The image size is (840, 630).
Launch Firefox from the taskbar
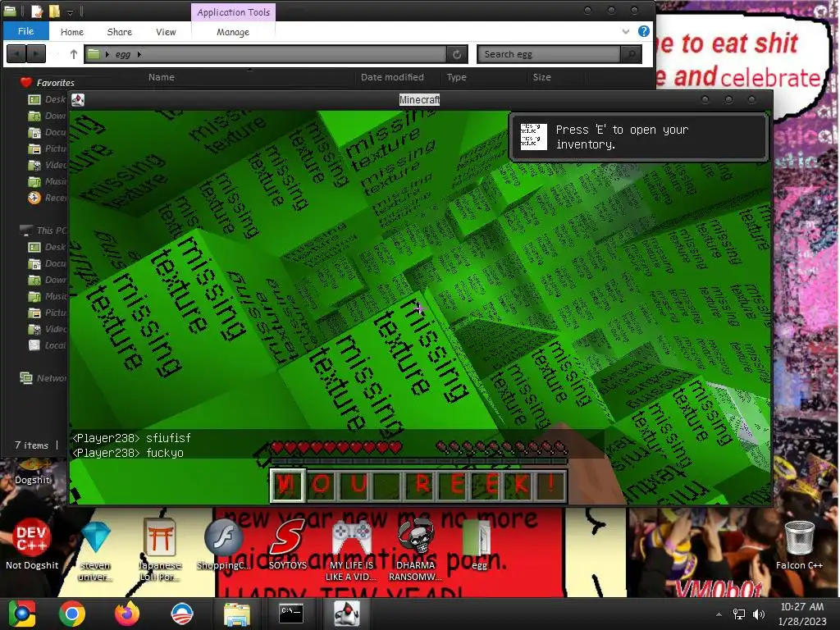127,614
